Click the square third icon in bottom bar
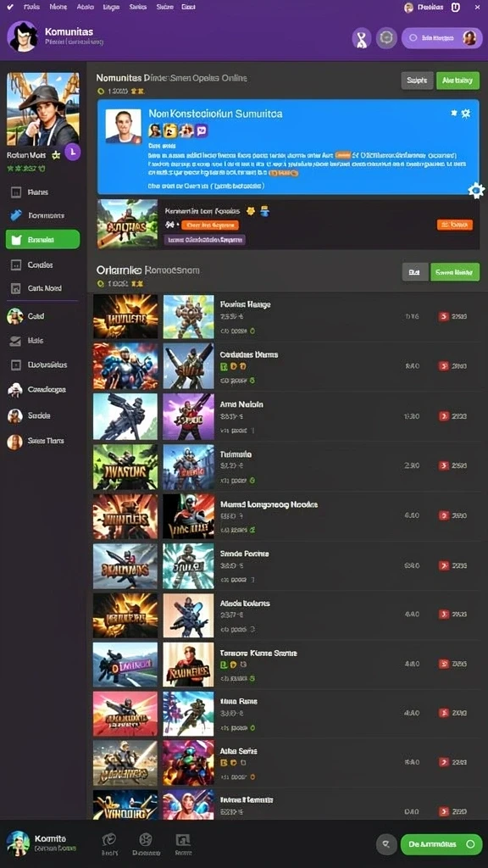This screenshot has height=868, width=488. click(182, 839)
